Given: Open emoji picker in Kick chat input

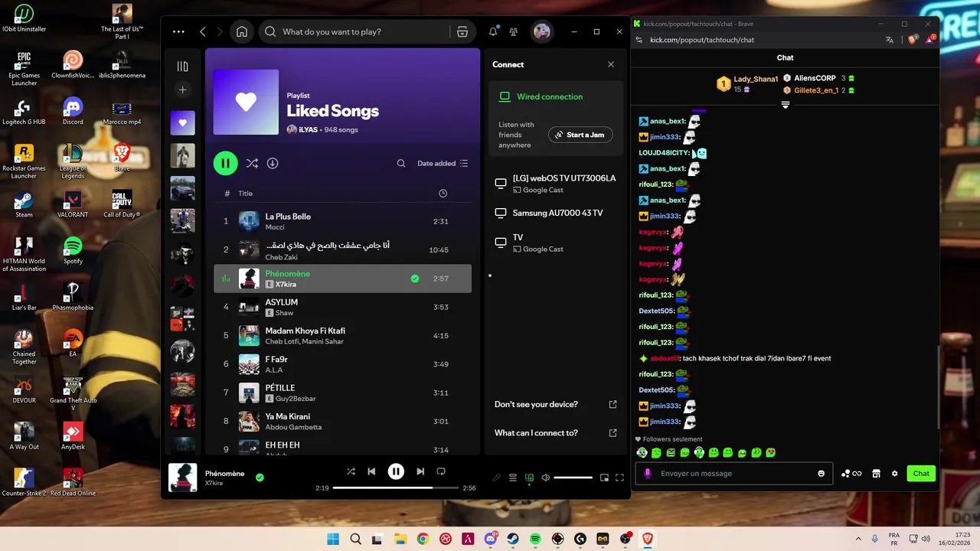Looking at the screenshot, I should (822, 473).
